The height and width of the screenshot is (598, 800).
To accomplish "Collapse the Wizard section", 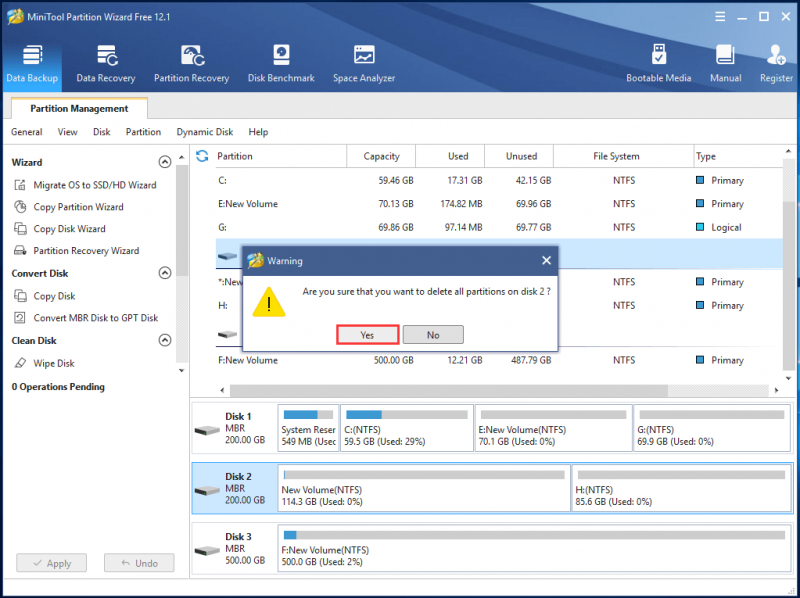I will pyautogui.click(x=165, y=162).
